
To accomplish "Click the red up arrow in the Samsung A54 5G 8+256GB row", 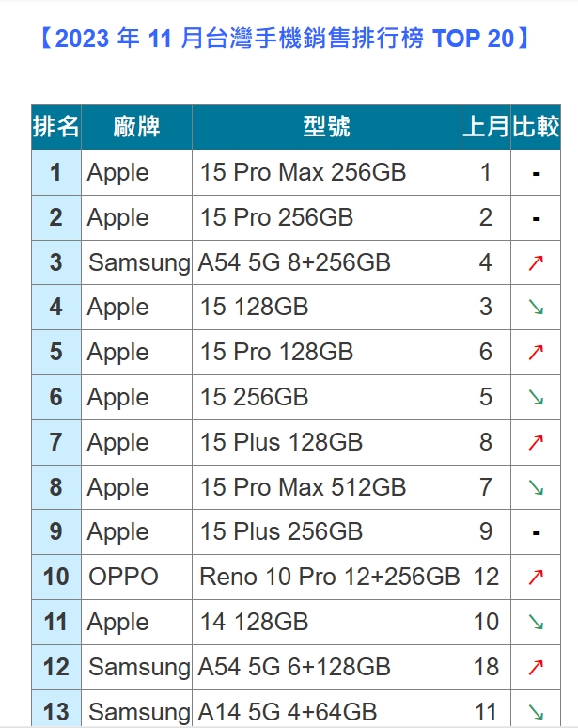I will click(x=536, y=262).
